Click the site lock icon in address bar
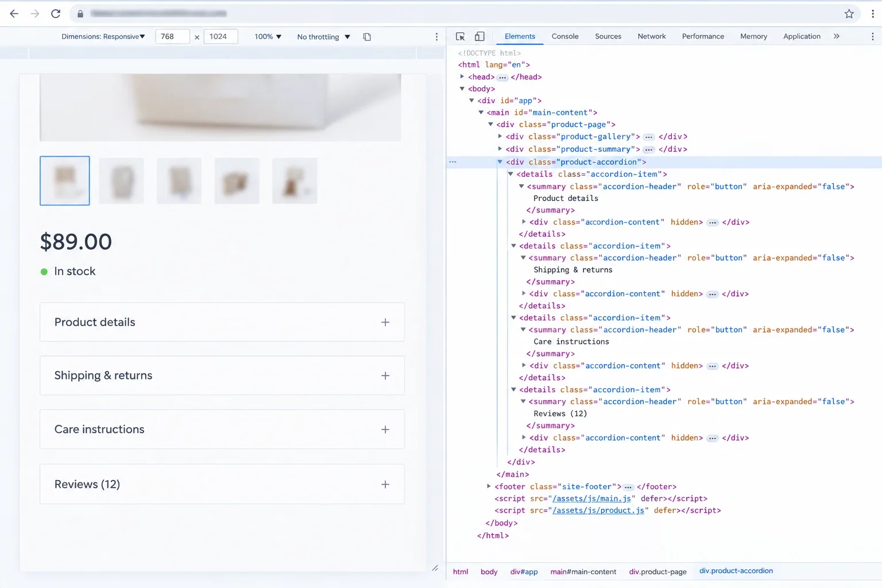Viewport: 882px width, 588px height. click(x=80, y=14)
